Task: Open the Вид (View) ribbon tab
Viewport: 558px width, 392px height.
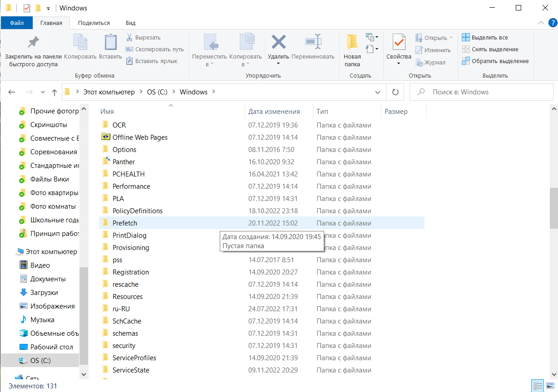Action: pyautogui.click(x=130, y=23)
